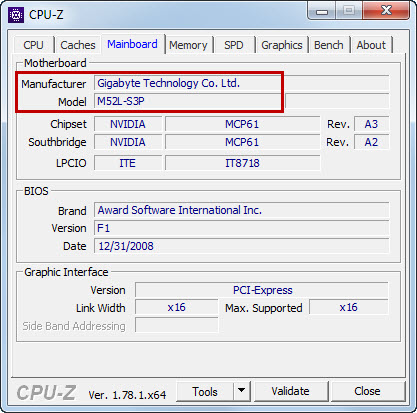Select the Memory tab
Screen dimensions: 417x413
click(188, 45)
